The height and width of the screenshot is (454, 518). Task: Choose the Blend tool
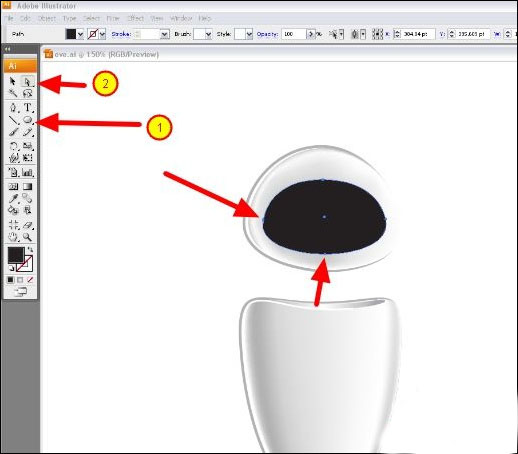click(x=28, y=198)
